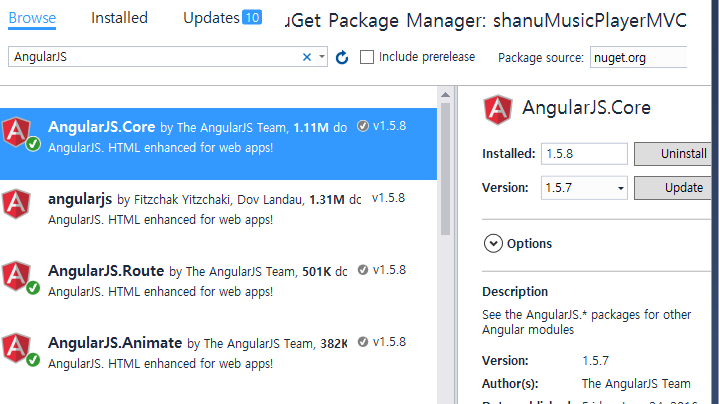Click v1.5.8 on the AngularJS.Core row
719x404 pixels.
pyautogui.click(x=389, y=126)
